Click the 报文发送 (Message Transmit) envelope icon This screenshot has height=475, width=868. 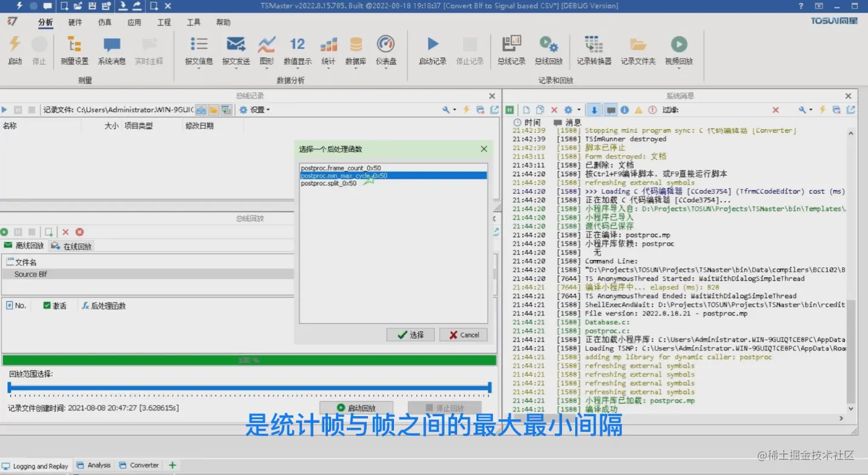click(x=236, y=44)
